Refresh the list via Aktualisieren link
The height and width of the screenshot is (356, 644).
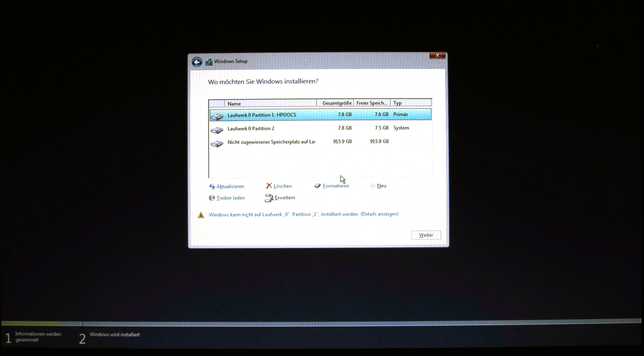(230, 186)
